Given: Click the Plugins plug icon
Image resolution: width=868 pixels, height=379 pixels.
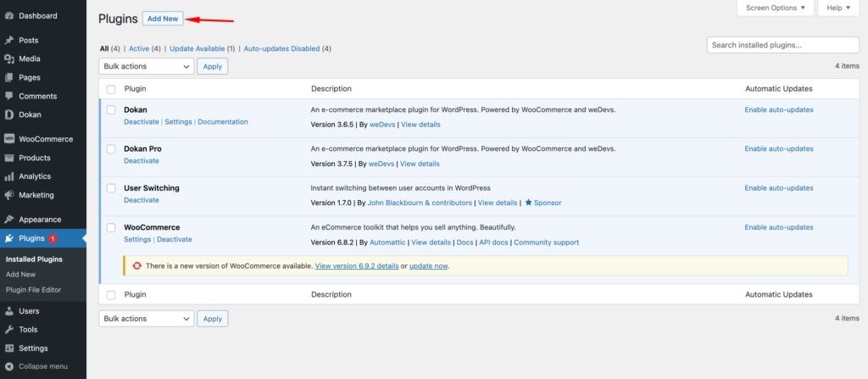Looking at the screenshot, I should pyautogui.click(x=8, y=239).
